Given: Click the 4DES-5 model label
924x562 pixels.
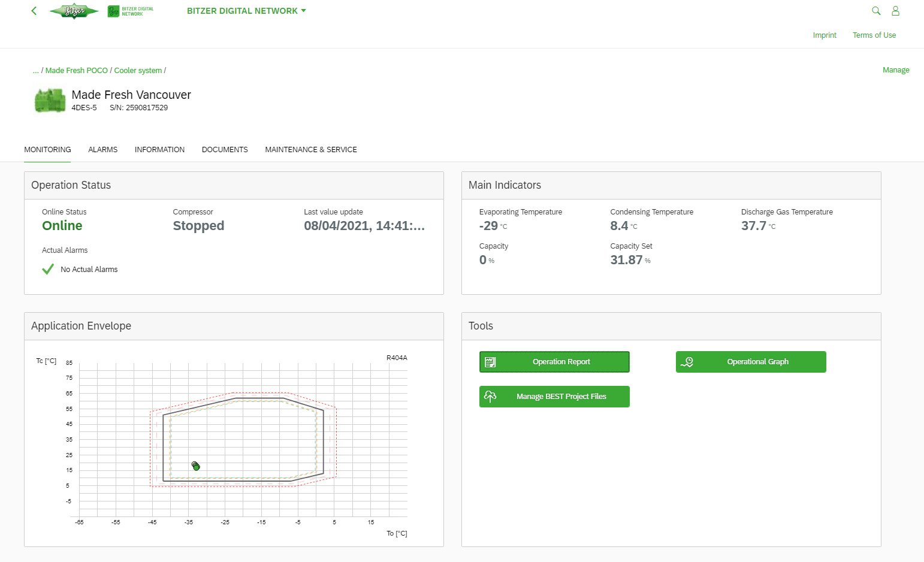Looking at the screenshot, I should 84,108.
